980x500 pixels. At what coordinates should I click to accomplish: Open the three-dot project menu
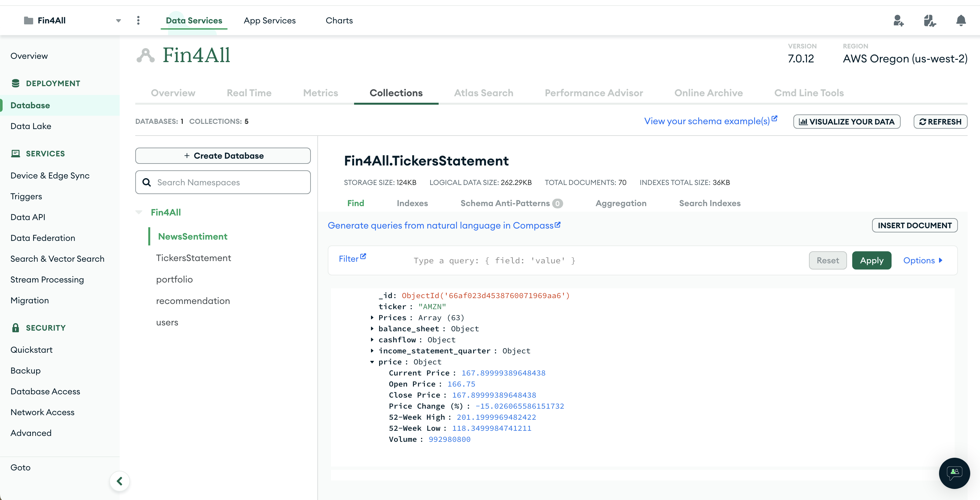pyautogui.click(x=138, y=20)
